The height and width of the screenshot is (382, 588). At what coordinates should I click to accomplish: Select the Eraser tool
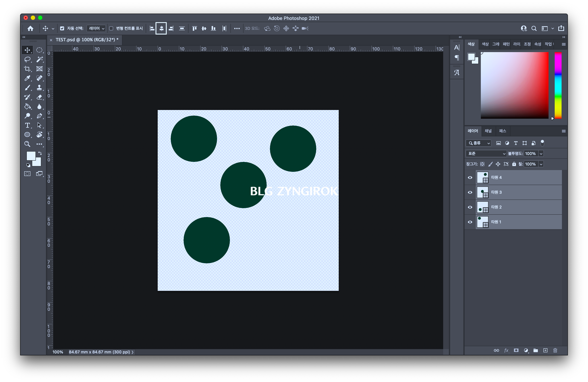coord(39,97)
